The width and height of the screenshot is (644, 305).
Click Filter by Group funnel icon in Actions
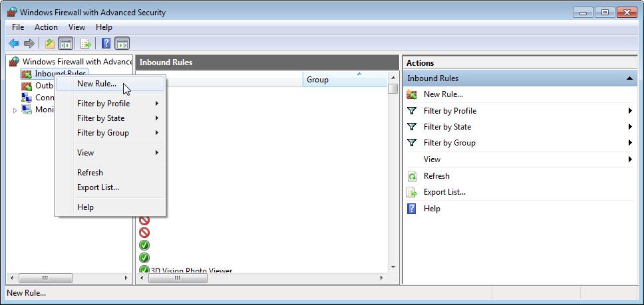[x=412, y=143]
